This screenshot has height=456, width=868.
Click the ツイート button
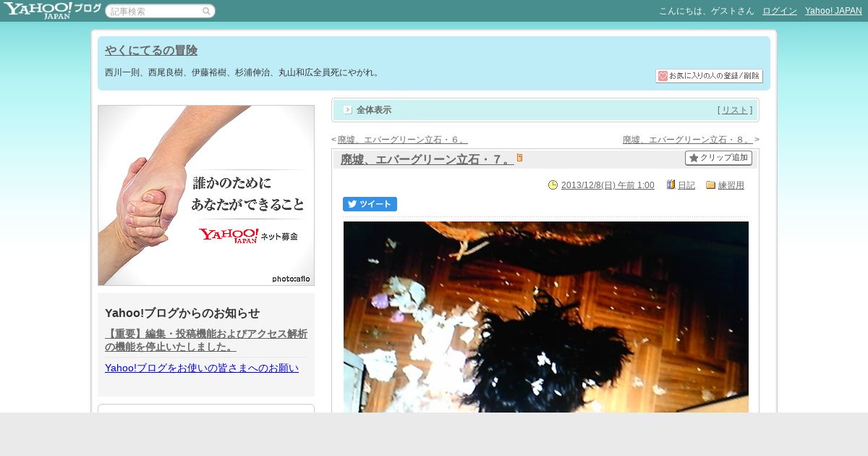[370, 204]
